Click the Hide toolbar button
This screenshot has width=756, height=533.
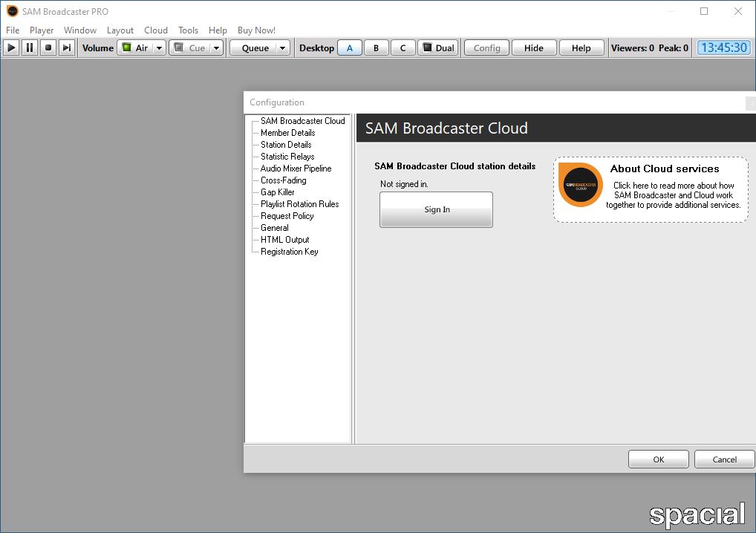tap(534, 48)
